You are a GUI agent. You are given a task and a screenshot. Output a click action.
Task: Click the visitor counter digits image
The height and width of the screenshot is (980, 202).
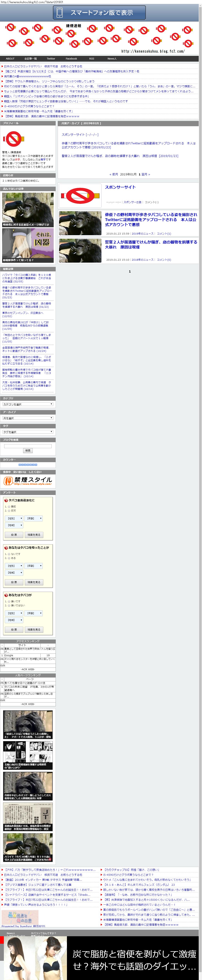pos(28,464)
